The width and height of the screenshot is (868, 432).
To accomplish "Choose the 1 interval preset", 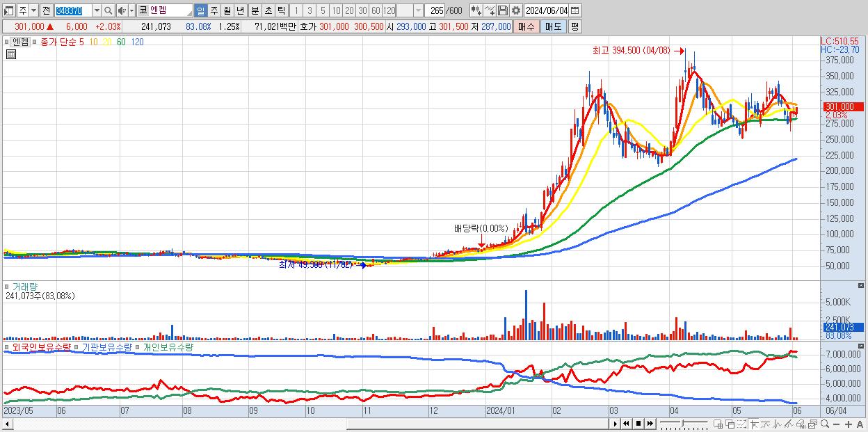I will point(296,10).
